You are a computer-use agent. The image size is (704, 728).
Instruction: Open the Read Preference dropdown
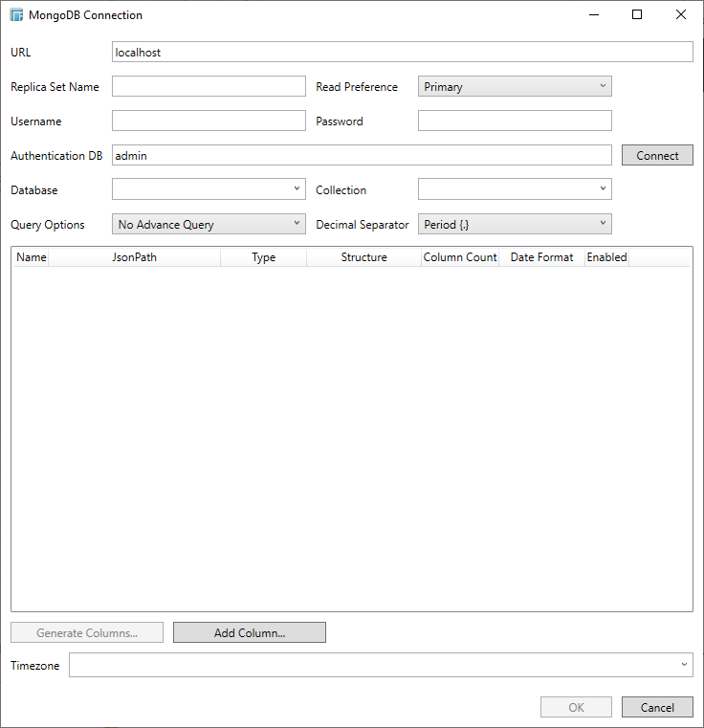[x=514, y=87]
